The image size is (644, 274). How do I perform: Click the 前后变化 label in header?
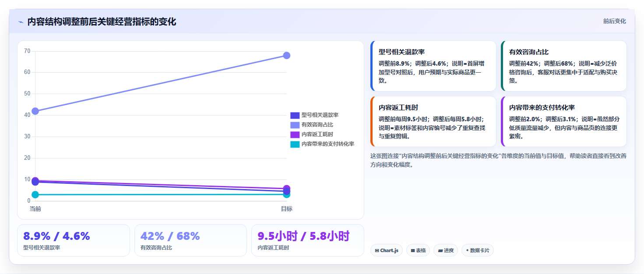(614, 21)
